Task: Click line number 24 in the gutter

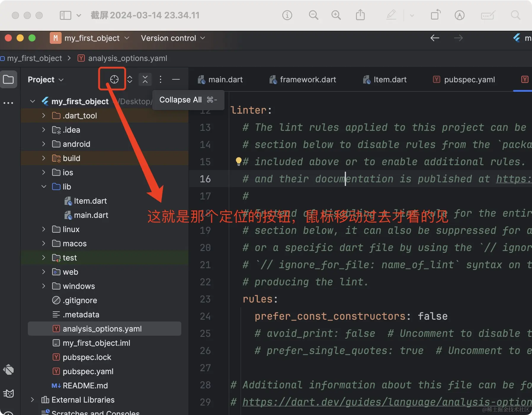Action: coord(205,316)
